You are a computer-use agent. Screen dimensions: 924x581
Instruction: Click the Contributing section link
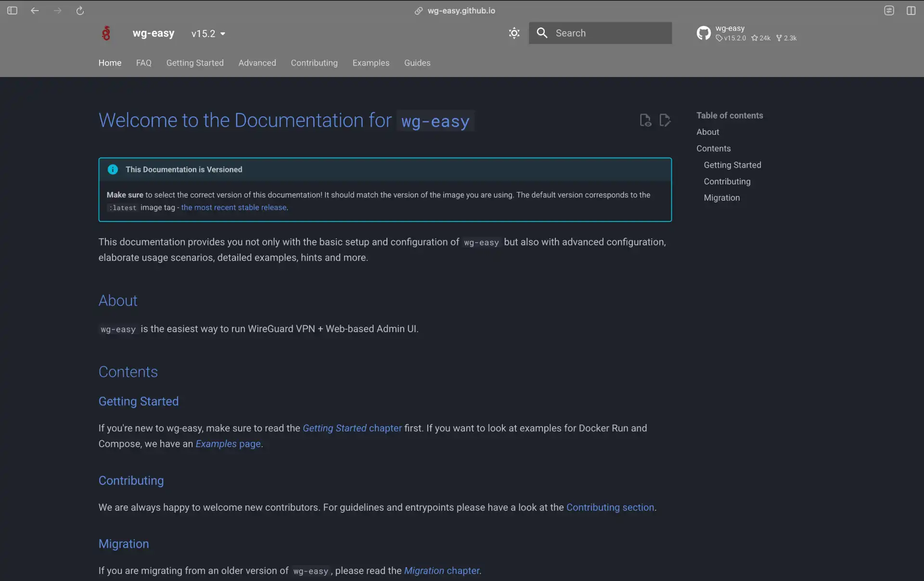pyautogui.click(x=610, y=507)
